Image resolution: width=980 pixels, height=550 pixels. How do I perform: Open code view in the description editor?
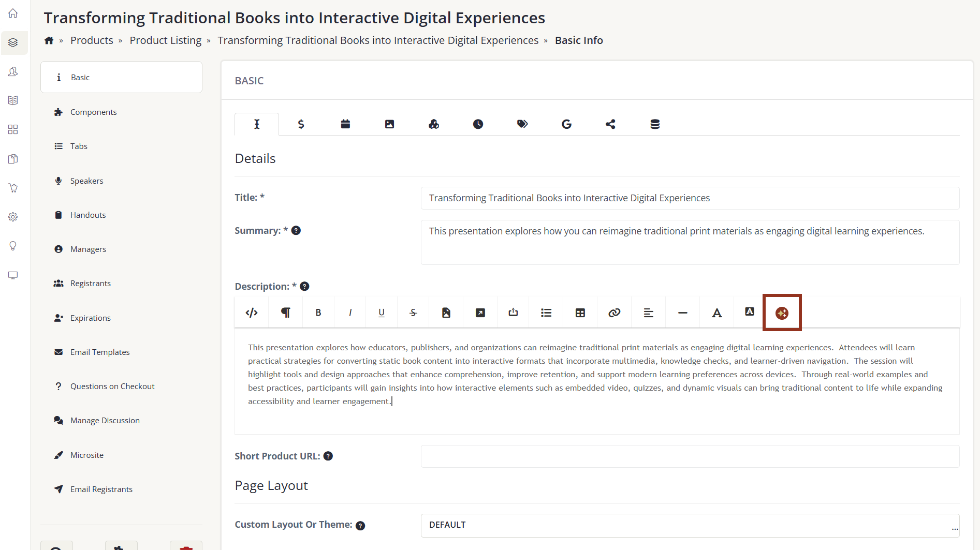251,313
